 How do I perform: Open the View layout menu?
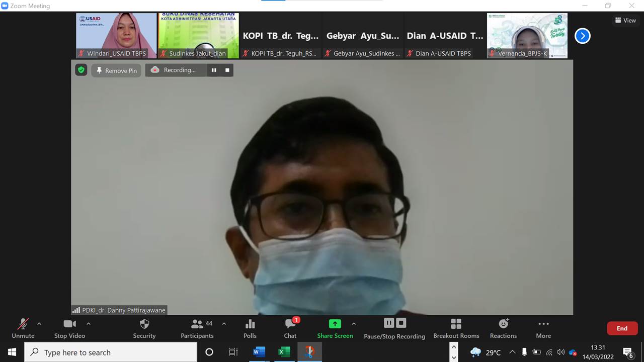coord(625,21)
